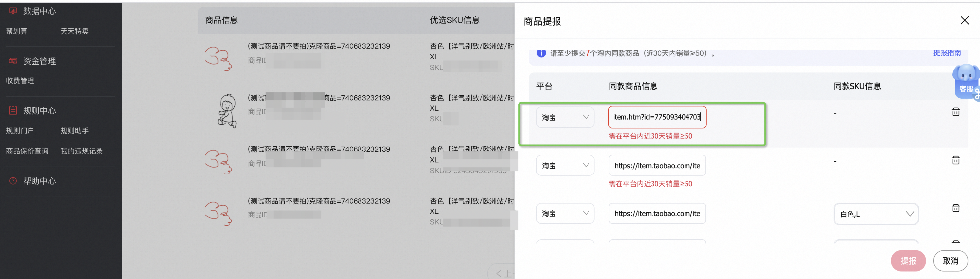Open the 客服 customer service mascot
This screenshot has width=980, height=279.
tap(966, 81)
